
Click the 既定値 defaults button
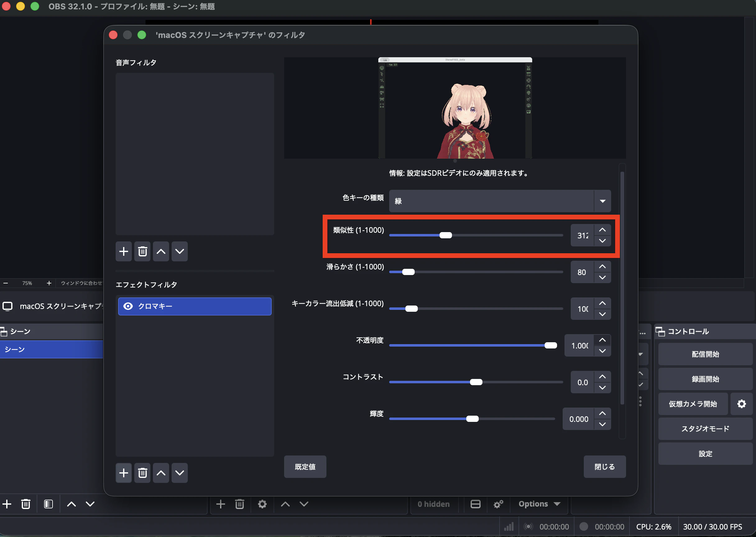(305, 467)
